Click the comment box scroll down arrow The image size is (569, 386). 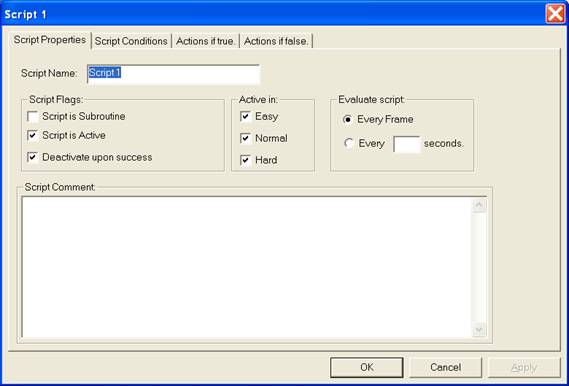479,329
